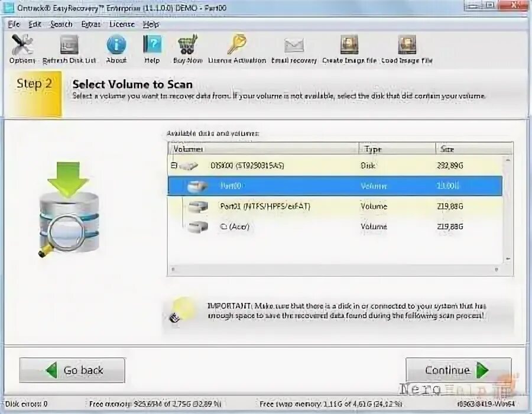Open the Options toolbar icon
Viewport: 532px width, 414px height.
click(22, 45)
